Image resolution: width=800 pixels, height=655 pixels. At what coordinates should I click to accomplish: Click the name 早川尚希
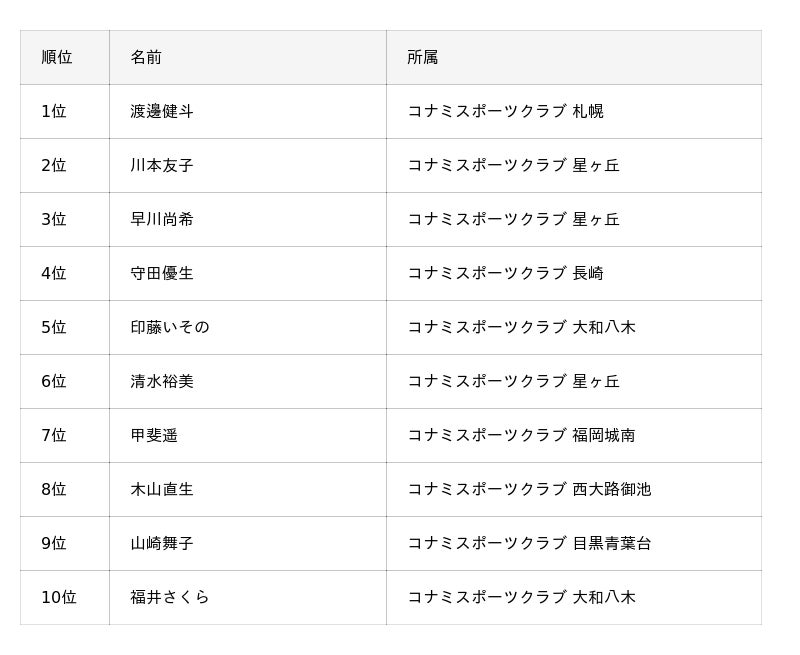[x=162, y=220]
